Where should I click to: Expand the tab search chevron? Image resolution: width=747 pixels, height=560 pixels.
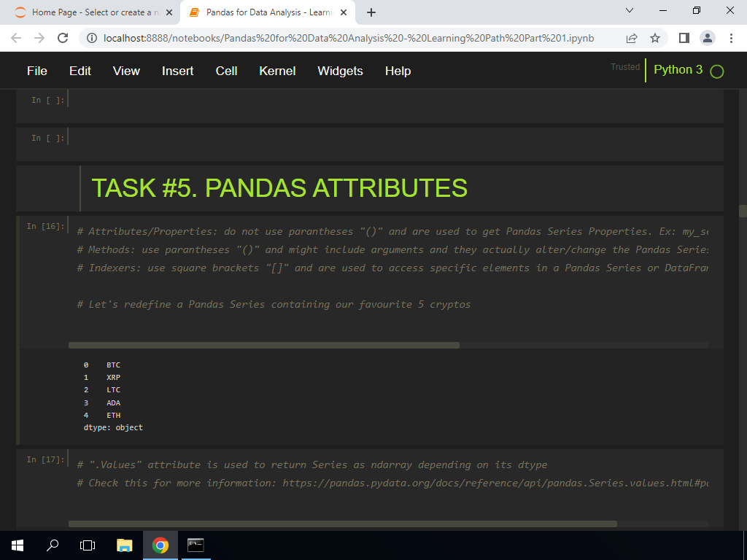click(630, 10)
